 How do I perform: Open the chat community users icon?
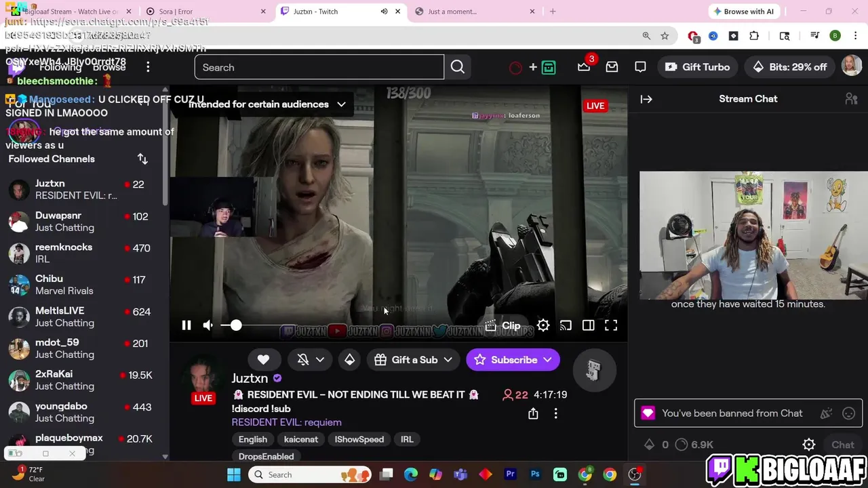point(851,99)
